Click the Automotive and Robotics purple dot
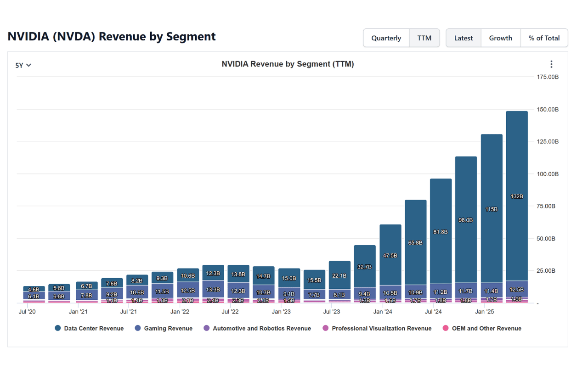588x392 pixels. click(x=206, y=328)
